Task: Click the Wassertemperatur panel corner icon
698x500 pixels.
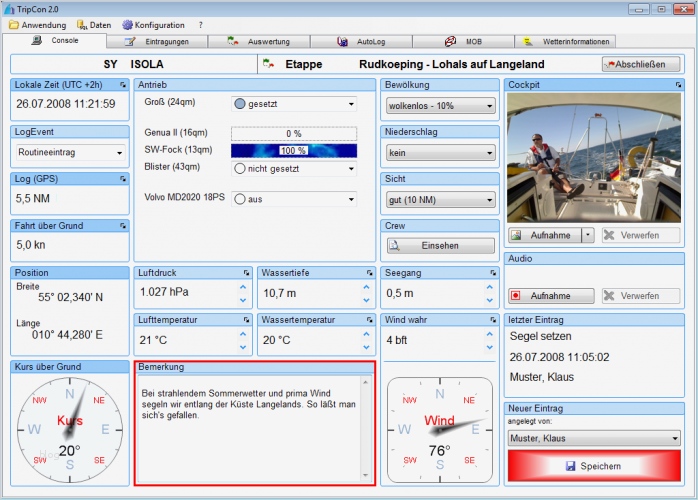Action: [x=370, y=320]
